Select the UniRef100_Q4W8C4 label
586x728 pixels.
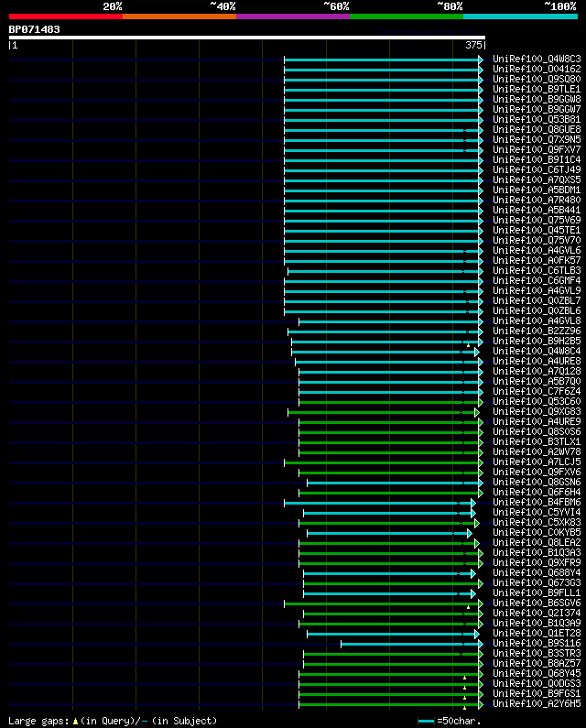(537, 351)
